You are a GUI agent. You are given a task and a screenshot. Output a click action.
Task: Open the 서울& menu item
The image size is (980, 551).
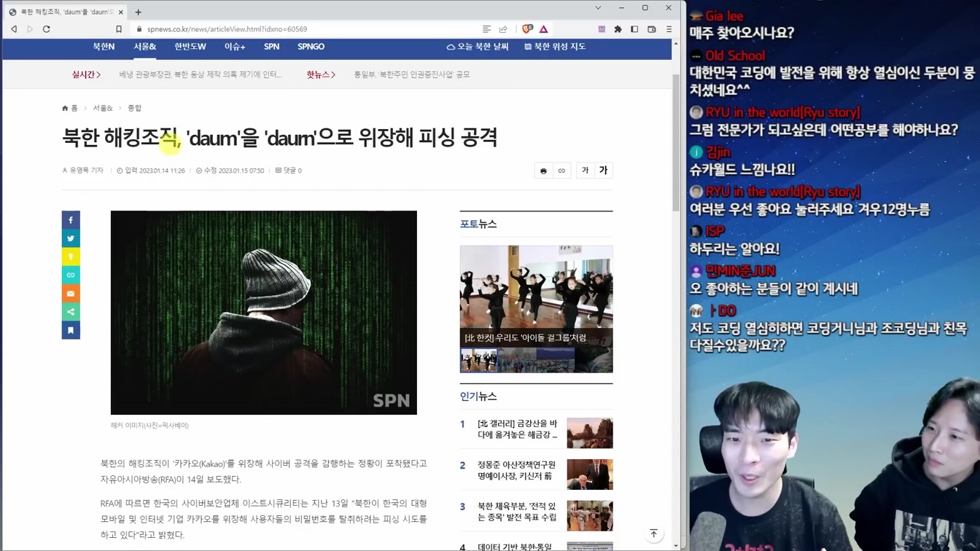point(144,47)
